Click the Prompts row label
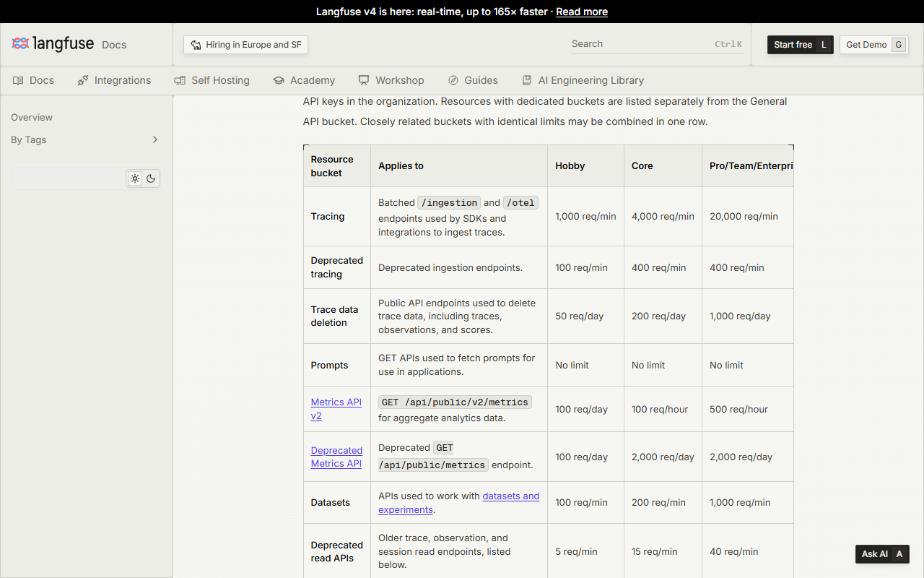Image resolution: width=924 pixels, height=578 pixels. pos(330,365)
